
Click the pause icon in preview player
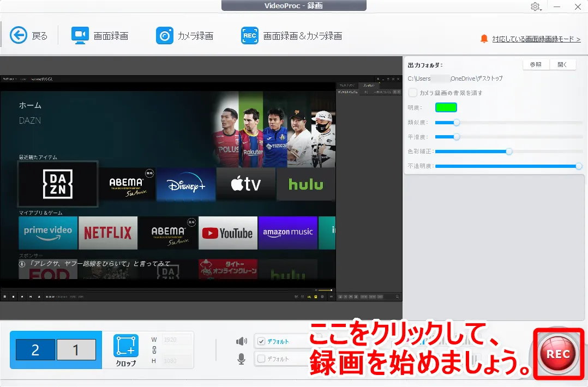[x=5, y=297]
